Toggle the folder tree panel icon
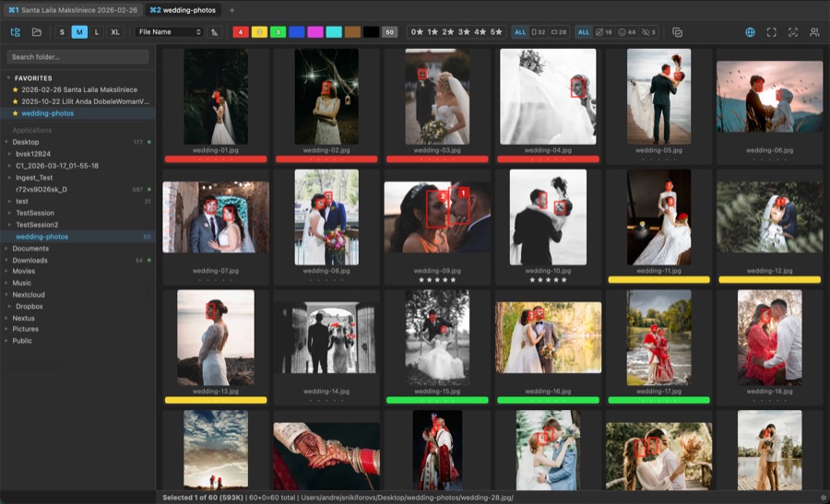Image resolution: width=830 pixels, height=504 pixels. (x=16, y=32)
